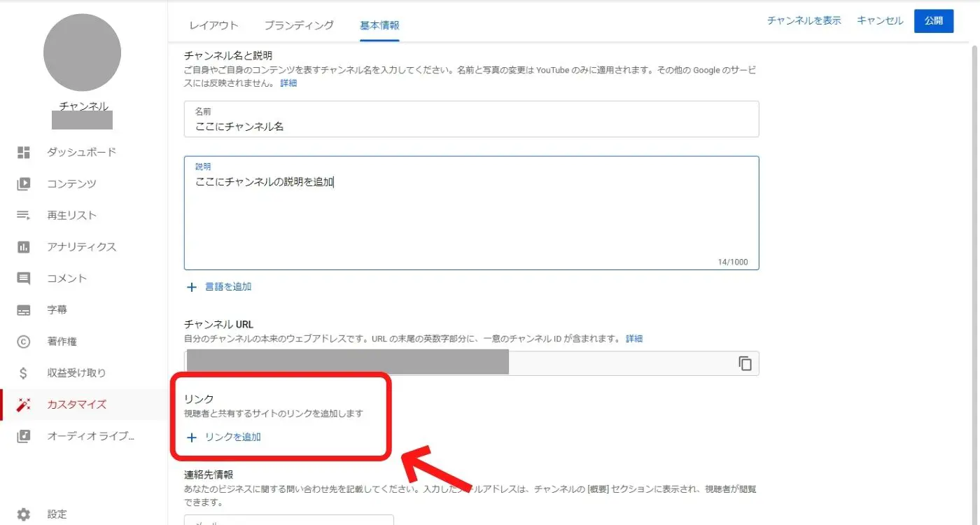Open 詳細 link under チャンネル名と説明
The height and width of the screenshot is (525, 980).
click(288, 83)
